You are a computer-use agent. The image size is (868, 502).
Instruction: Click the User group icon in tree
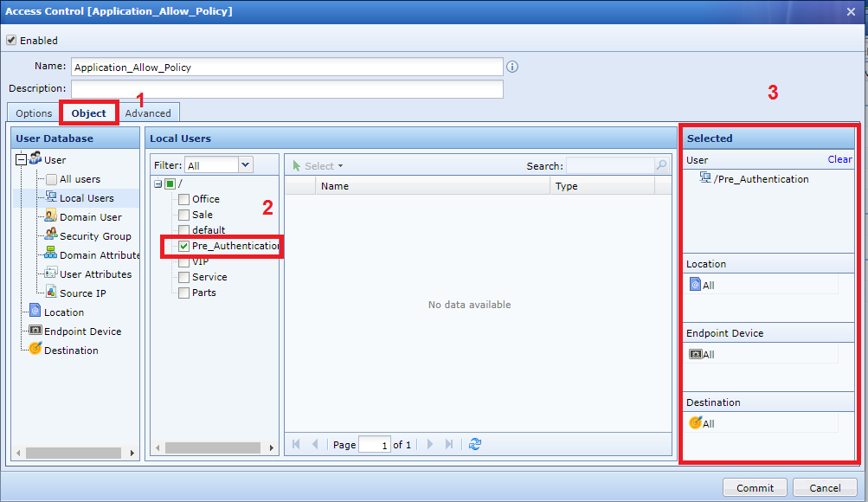[35, 158]
